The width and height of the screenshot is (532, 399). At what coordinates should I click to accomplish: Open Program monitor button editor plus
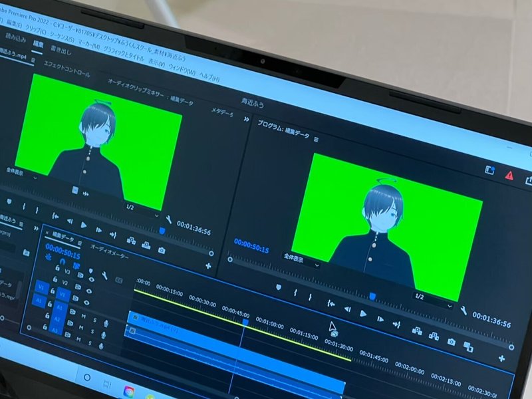[501, 358]
